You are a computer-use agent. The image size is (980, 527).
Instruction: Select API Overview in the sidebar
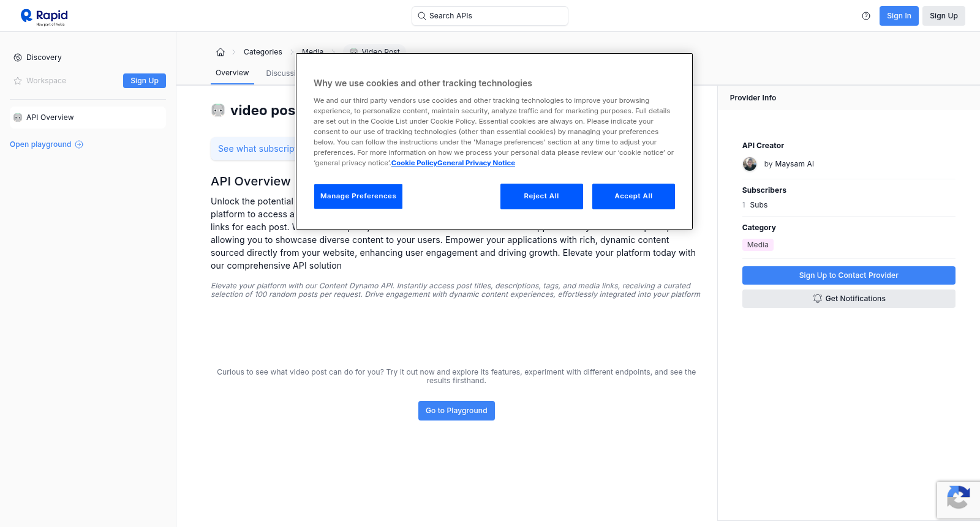[x=88, y=118]
